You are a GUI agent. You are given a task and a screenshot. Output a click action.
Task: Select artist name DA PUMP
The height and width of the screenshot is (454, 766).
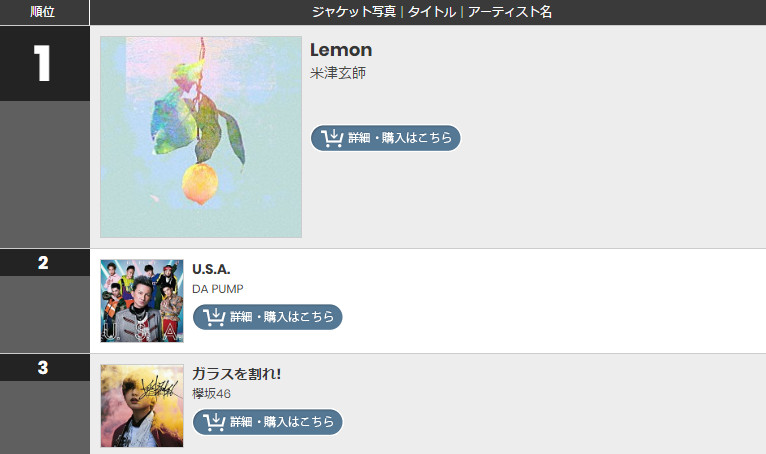click(x=217, y=289)
